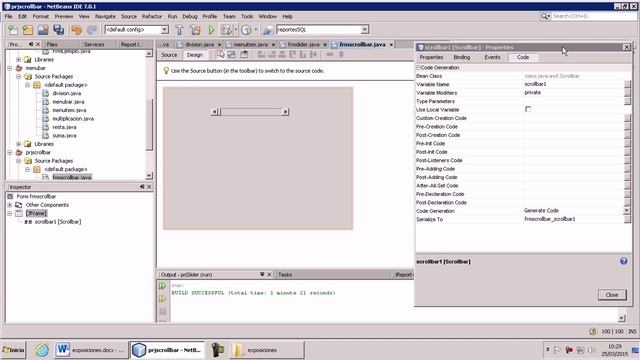The image size is (640, 360).
Task: Open the Tools menu
Action: [x=247, y=16]
